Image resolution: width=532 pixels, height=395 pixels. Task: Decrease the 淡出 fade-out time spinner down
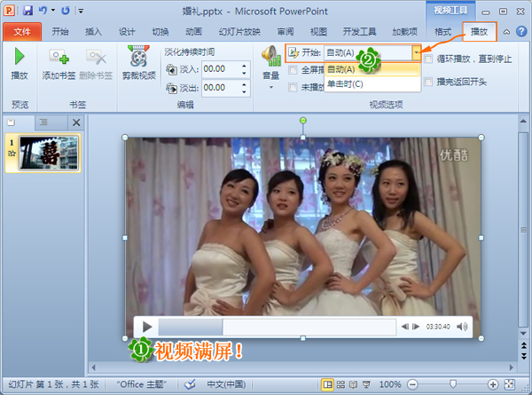[245, 91]
